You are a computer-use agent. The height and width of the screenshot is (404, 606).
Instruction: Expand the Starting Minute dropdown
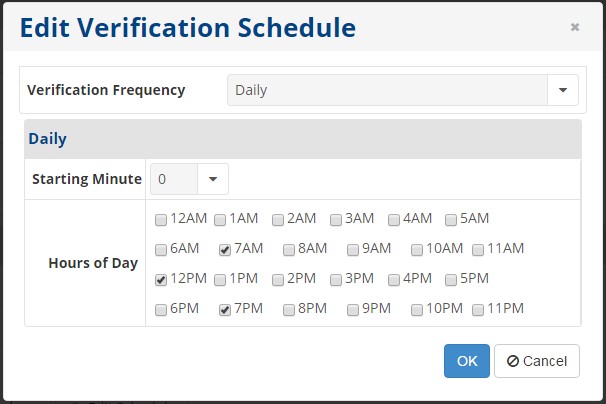(213, 180)
